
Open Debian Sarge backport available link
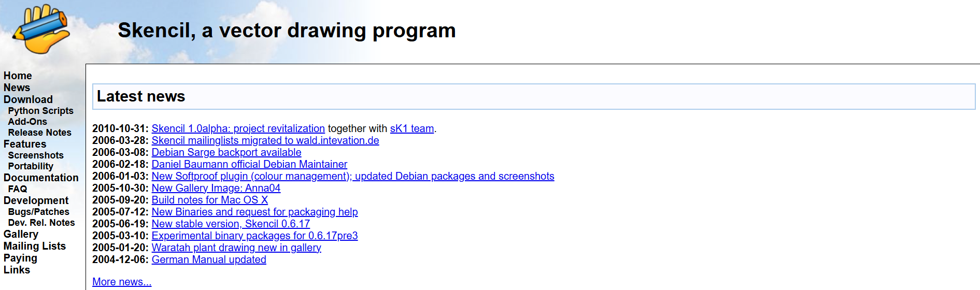coord(226,152)
